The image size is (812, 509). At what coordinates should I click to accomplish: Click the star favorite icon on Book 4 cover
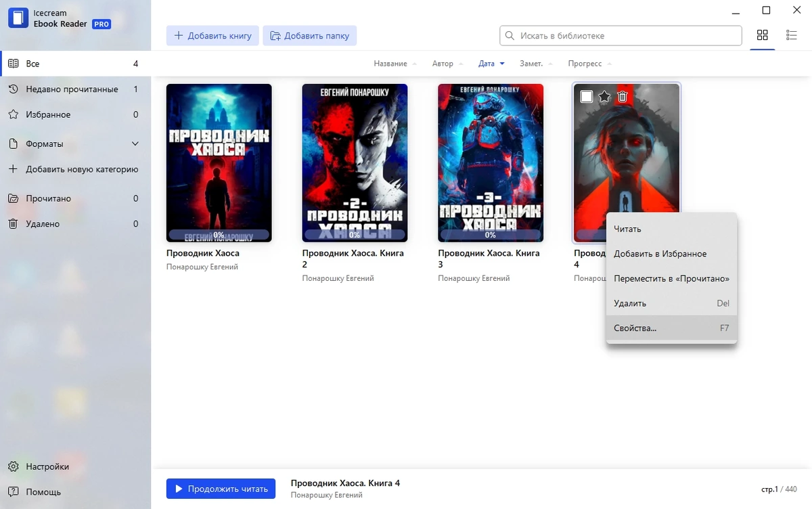pos(604,97)
